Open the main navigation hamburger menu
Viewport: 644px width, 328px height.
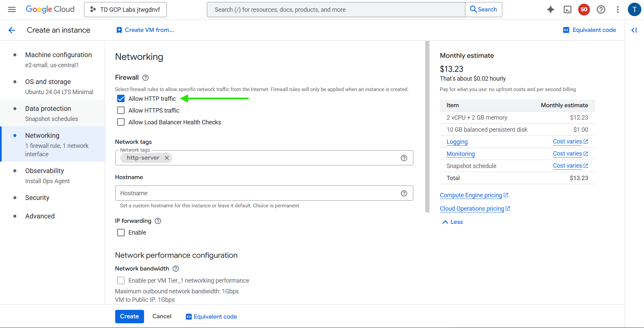[x=12, y=9]
